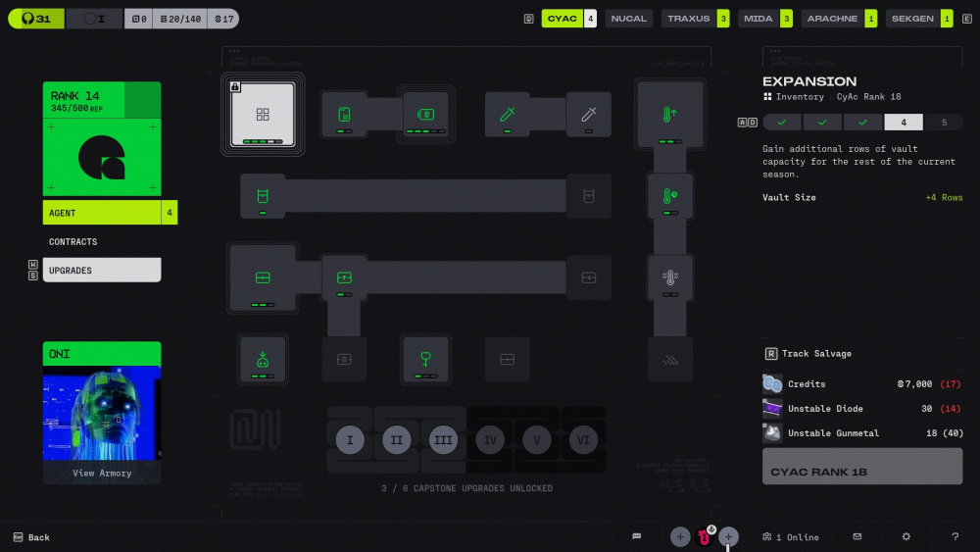Click the red player avatar icon

705,536
